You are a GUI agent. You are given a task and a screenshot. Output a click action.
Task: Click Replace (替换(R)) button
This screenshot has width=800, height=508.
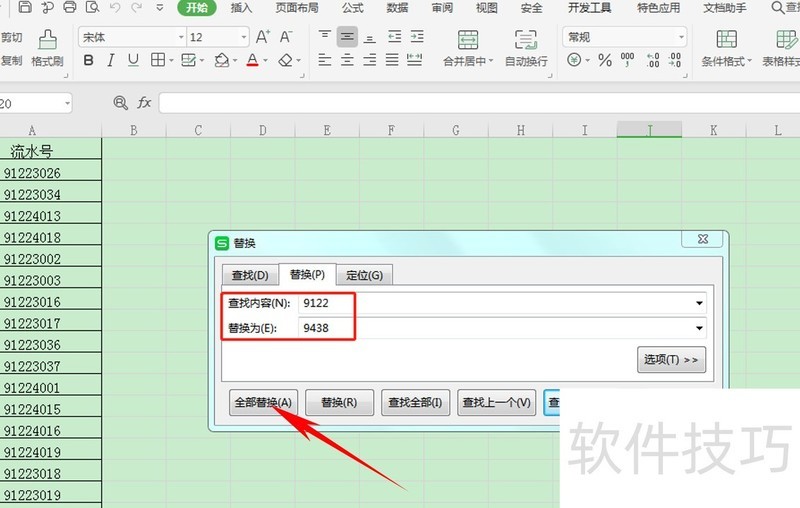pos(339,402)
